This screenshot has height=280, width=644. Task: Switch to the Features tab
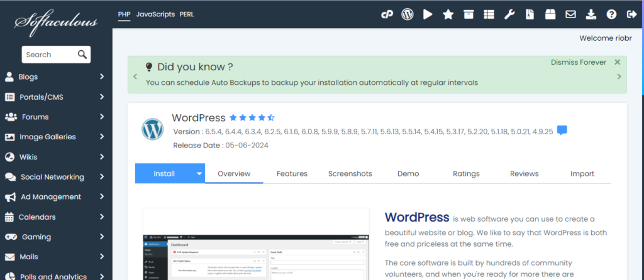coord(292,173)
